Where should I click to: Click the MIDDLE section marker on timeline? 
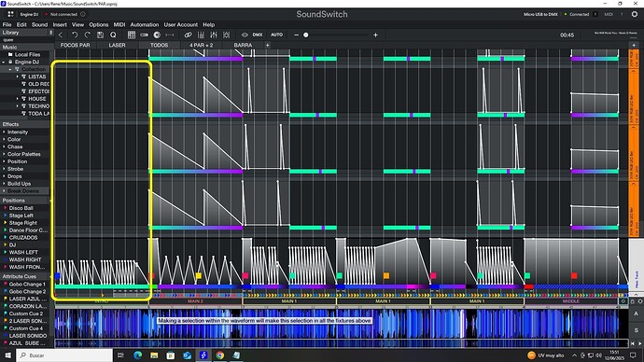click(571, 300)
